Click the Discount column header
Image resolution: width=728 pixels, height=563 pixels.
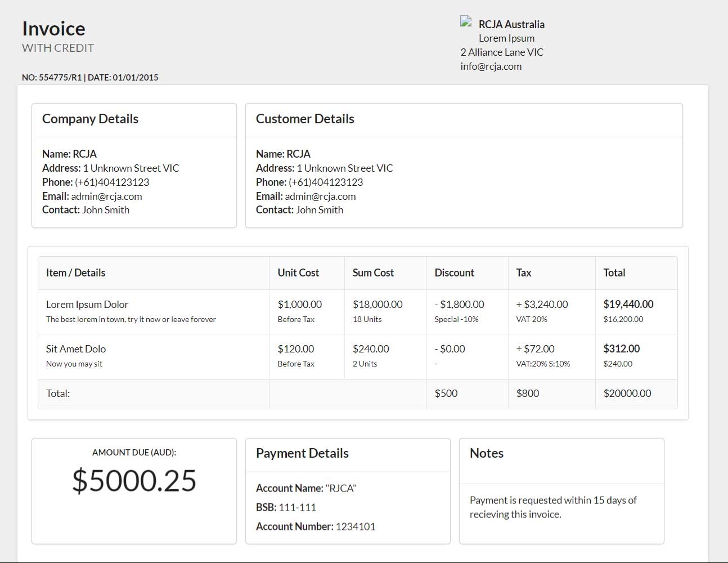click(x=454, y=272)
